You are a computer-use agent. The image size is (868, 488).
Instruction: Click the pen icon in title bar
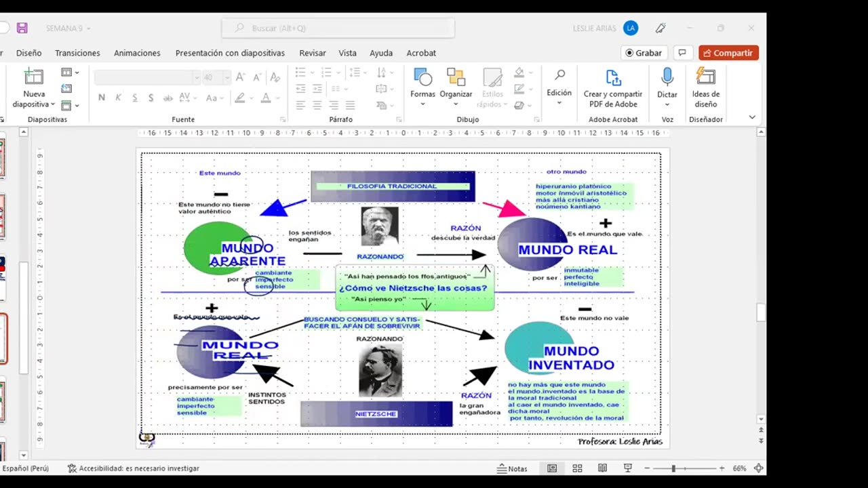[660, 28]
